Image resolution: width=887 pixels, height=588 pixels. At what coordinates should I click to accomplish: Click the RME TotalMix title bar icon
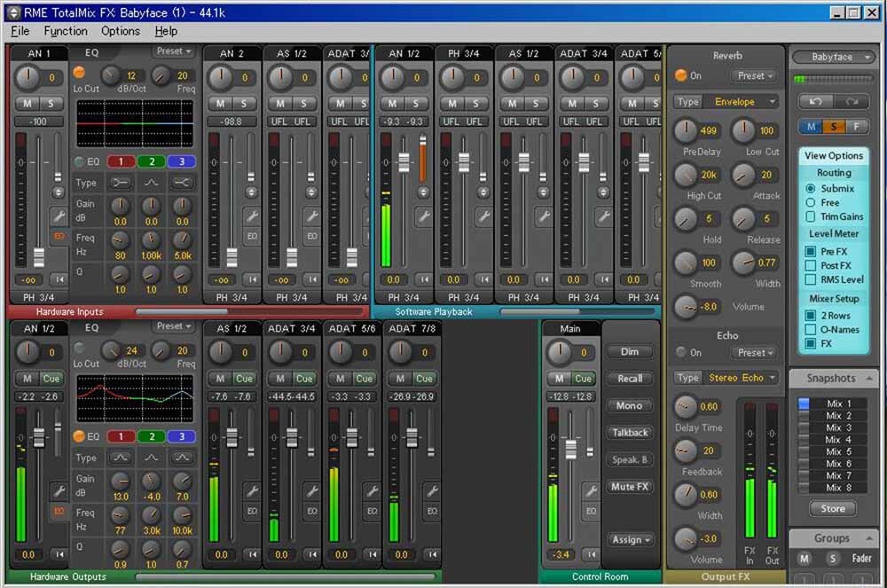(x=13, y=12)
